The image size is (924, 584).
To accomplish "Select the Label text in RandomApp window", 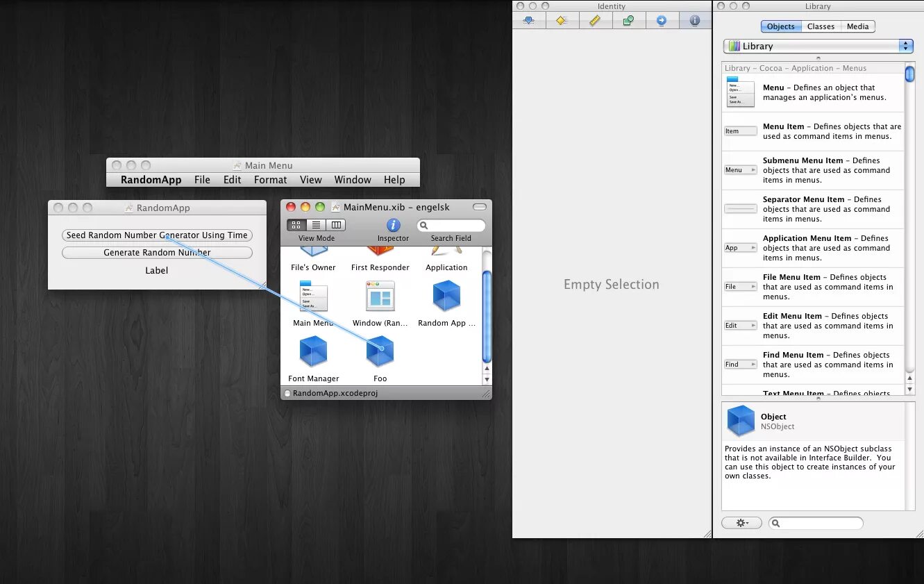I will [157, 270].
